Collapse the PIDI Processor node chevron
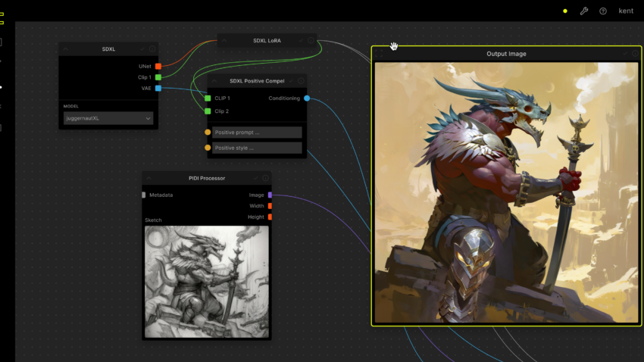 tap(149, 178)
